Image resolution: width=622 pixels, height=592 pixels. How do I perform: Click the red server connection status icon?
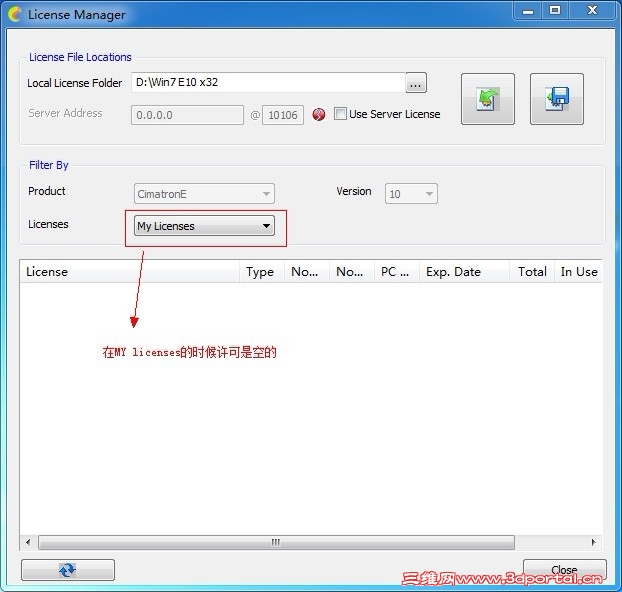point(319,115)
